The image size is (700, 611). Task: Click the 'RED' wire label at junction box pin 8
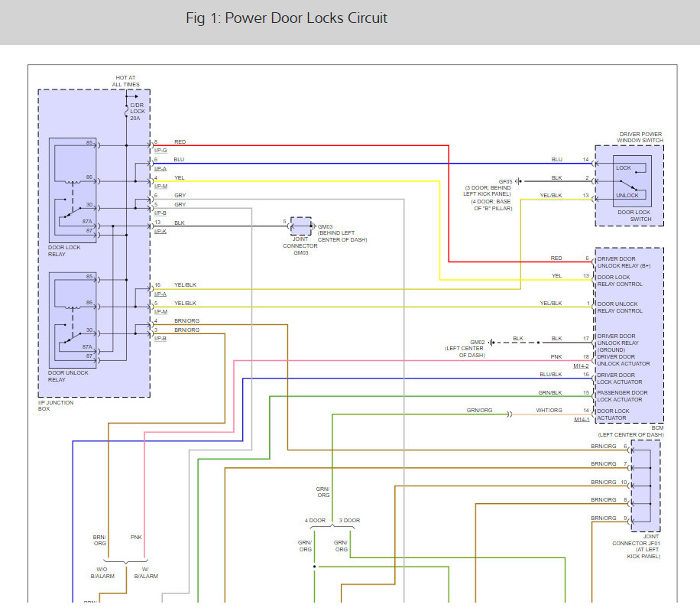click(180, 142)
